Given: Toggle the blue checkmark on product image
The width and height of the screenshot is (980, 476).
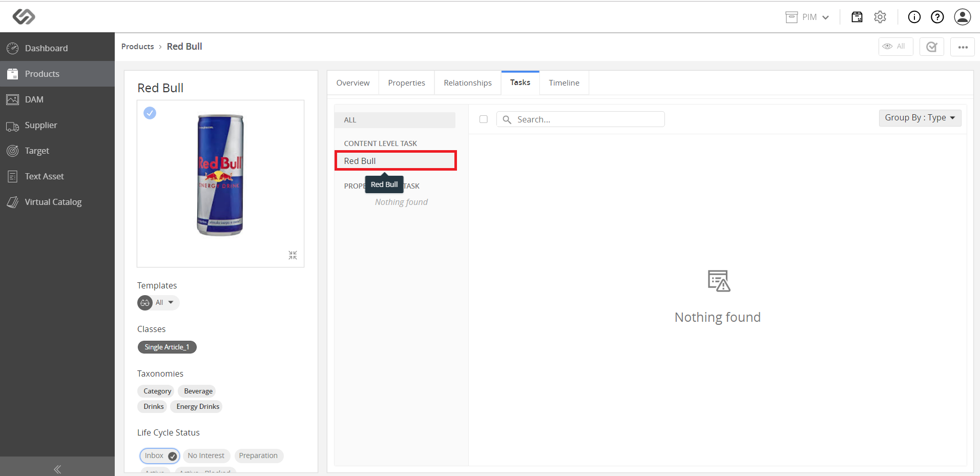Looking at the screenshot, I should point(150,113).
